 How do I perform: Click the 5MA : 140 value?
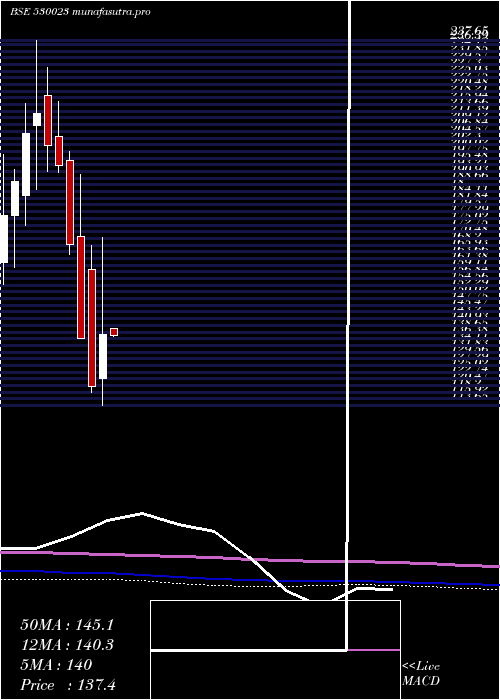tap(56, 665)
